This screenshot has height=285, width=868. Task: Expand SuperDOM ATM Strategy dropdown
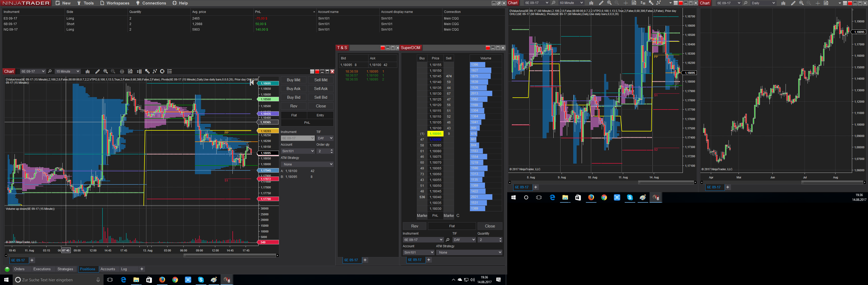click(469, 252)
